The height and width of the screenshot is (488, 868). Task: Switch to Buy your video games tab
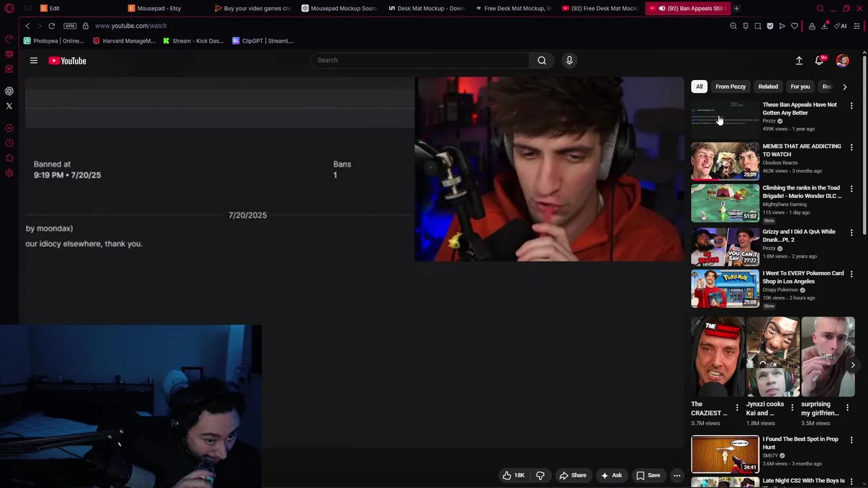[252, 8]
